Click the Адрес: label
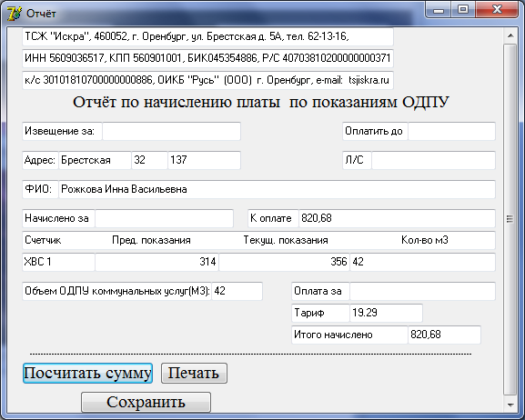 40,160
